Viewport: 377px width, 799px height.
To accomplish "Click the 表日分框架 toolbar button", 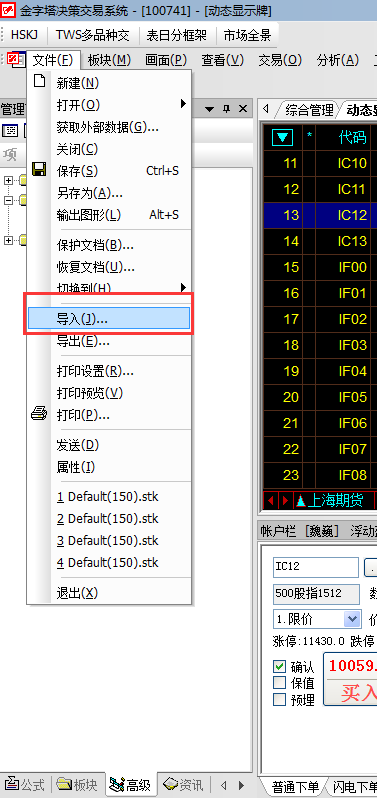I will pyautogui.click(x=176, y=35).
